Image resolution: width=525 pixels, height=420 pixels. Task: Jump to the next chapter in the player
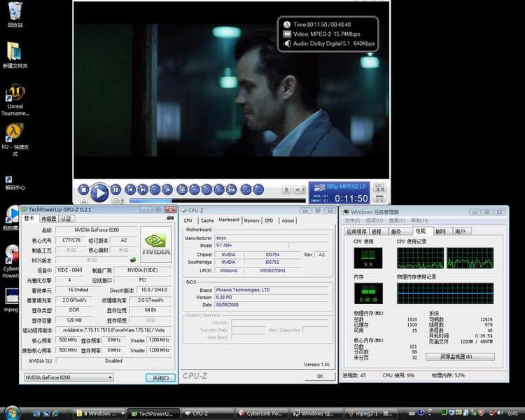tap(143, 190)
